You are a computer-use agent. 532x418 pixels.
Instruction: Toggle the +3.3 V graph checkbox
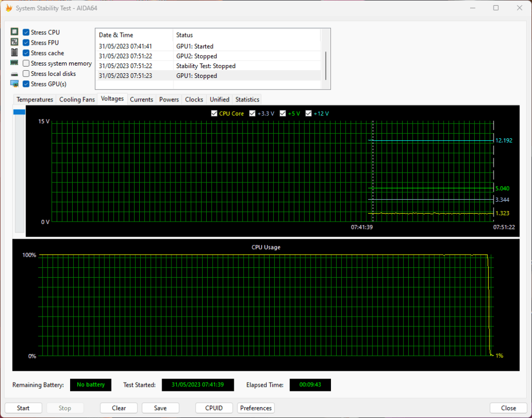[252, 113]
